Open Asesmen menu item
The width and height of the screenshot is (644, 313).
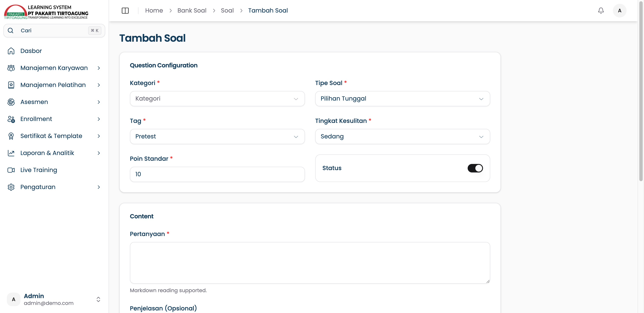click(54, 102)
